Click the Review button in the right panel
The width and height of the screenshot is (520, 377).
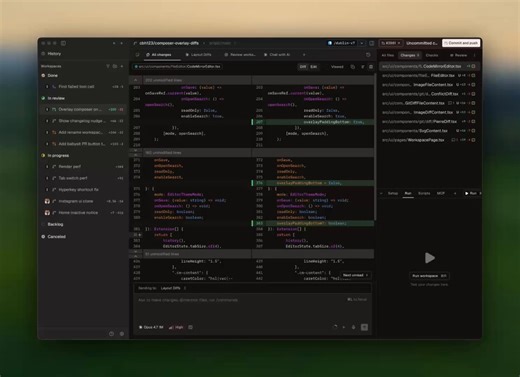[x=459, y=55]
